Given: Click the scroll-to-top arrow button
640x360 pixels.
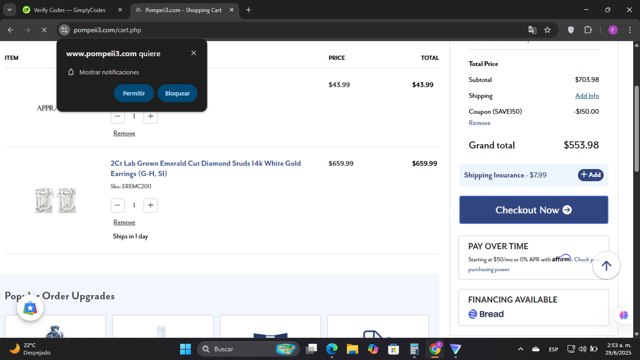Looking at the screenshot, I should (x=606, y=266).
